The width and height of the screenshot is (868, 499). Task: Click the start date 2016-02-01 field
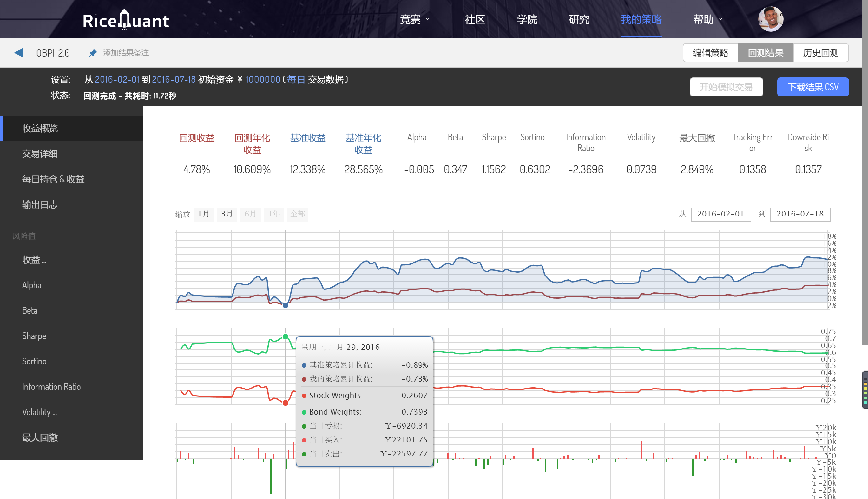(x=720, y=214)
